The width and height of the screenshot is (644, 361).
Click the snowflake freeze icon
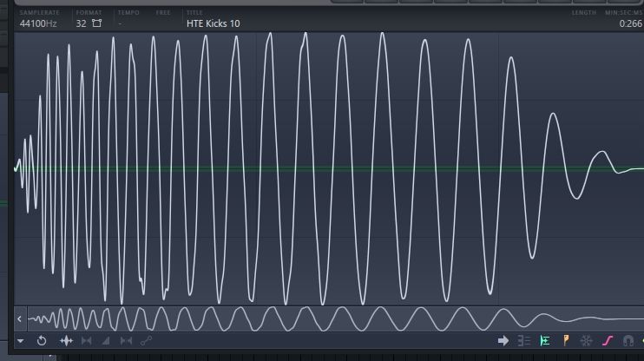click(x=586, y=341)
